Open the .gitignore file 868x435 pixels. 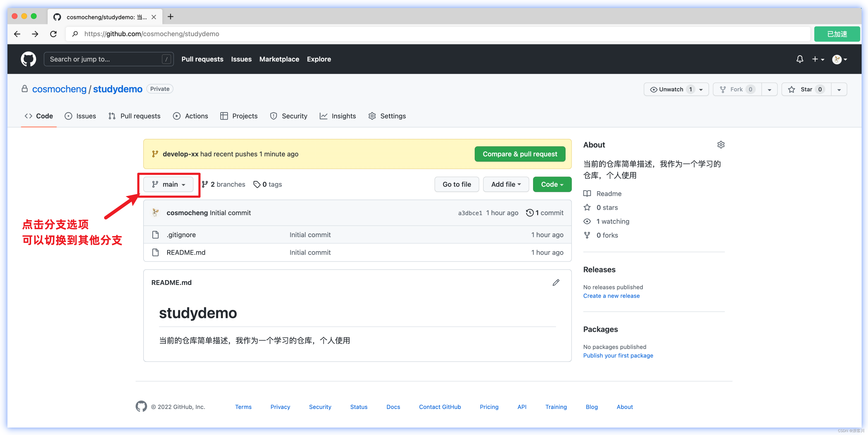[x=181, y=235]
